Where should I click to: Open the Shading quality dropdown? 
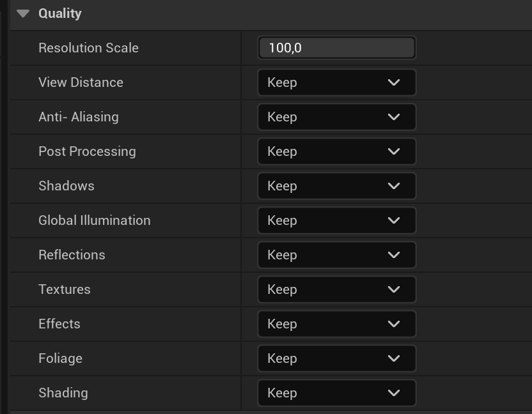pos(336,393)
